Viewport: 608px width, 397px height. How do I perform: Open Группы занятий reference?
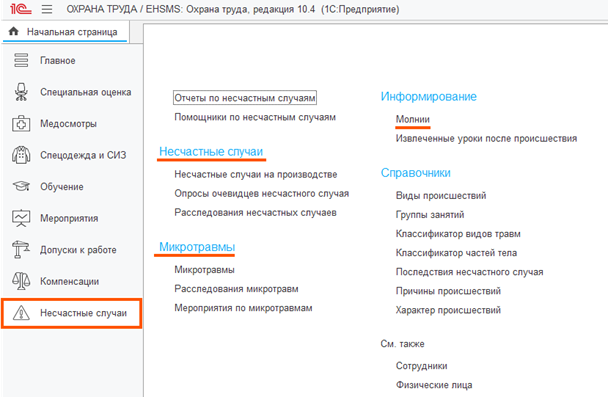(x=430, y=214)
